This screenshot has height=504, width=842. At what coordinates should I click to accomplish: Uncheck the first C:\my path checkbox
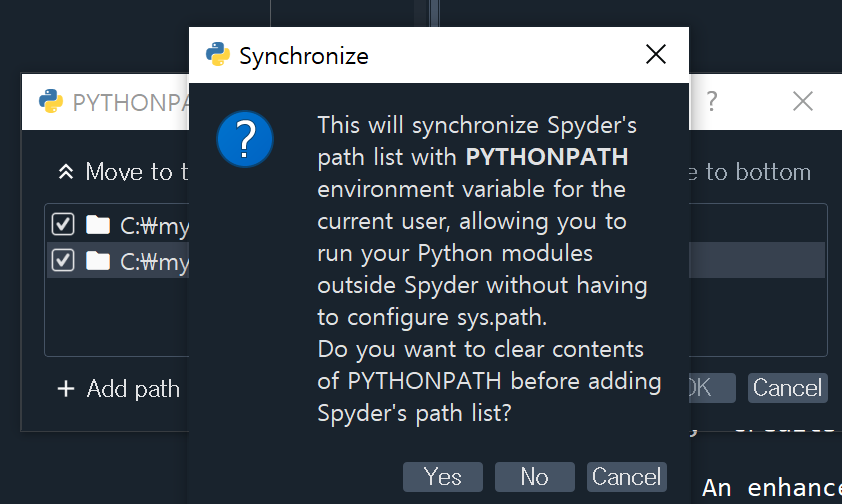point(63,224)
